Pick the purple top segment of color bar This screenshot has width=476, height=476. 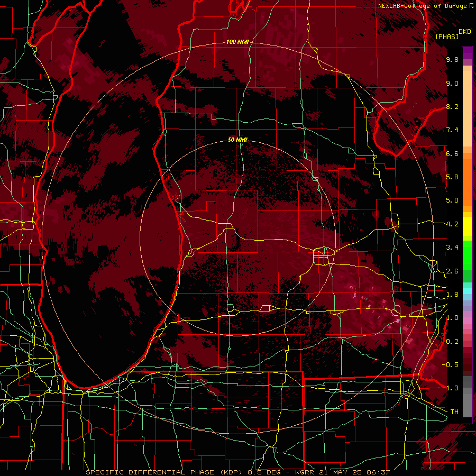tap(467, 53)
